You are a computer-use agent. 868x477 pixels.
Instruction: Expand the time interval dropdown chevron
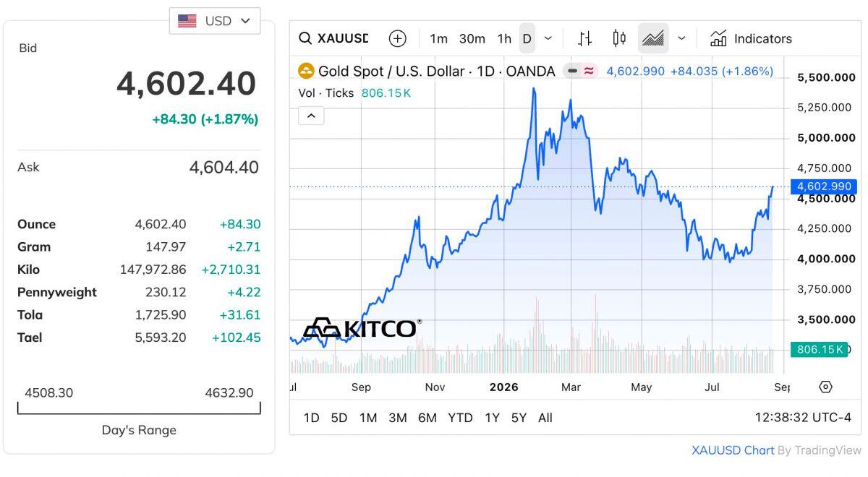(x=548, y=38)
